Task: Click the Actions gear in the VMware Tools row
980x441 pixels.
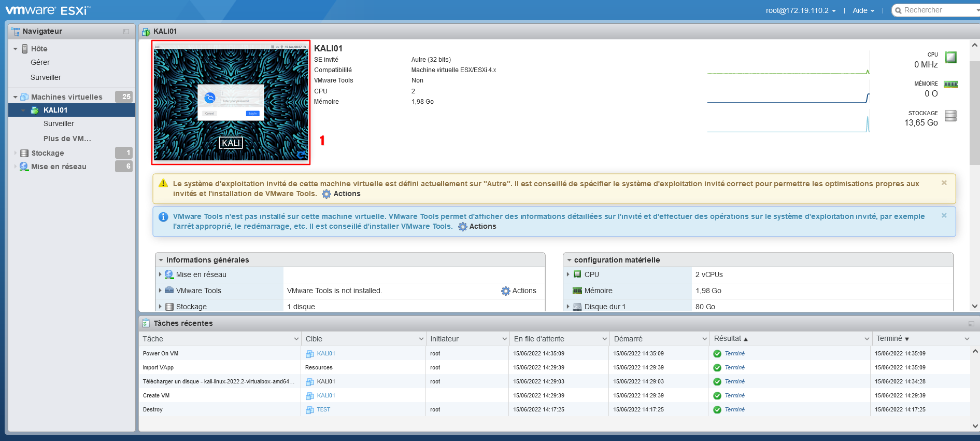Action: click(x=506, y=291)
